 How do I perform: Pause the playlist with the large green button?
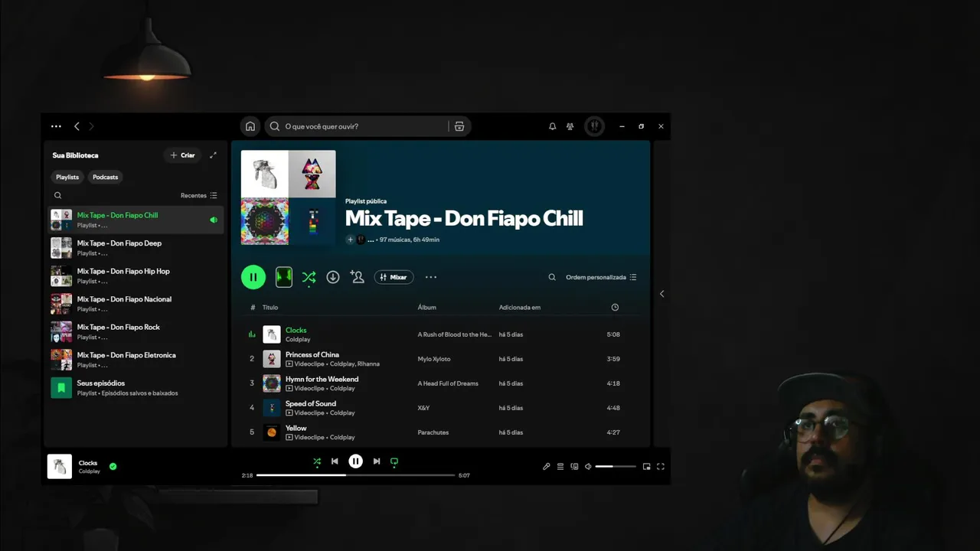(253, 277)
